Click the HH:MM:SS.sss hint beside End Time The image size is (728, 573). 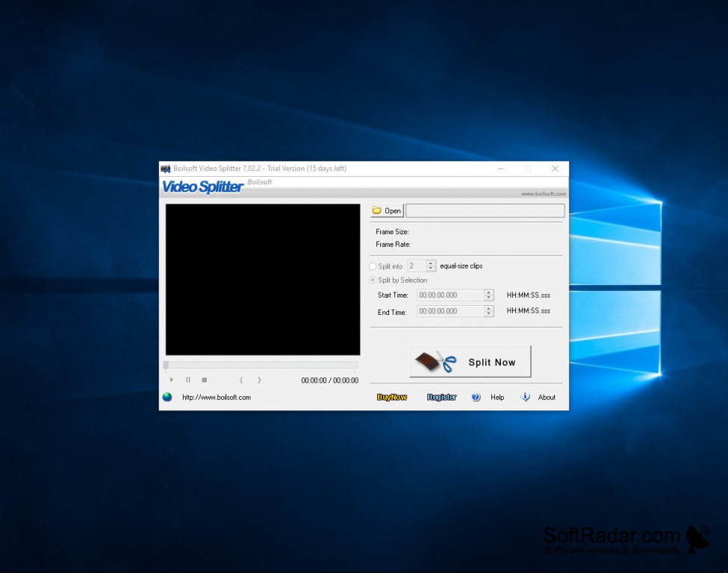click(529, 311)
